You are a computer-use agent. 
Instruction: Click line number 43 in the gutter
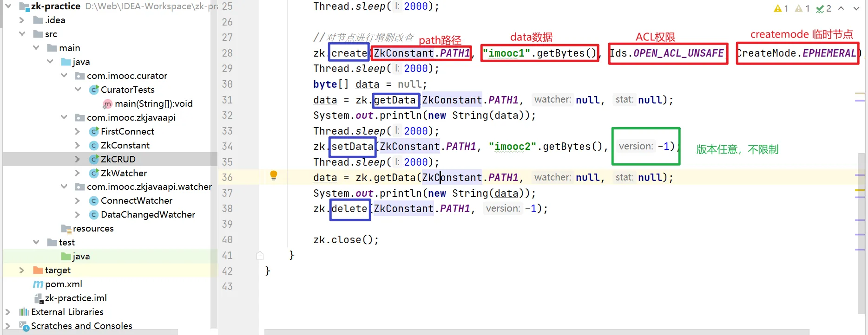227,287
